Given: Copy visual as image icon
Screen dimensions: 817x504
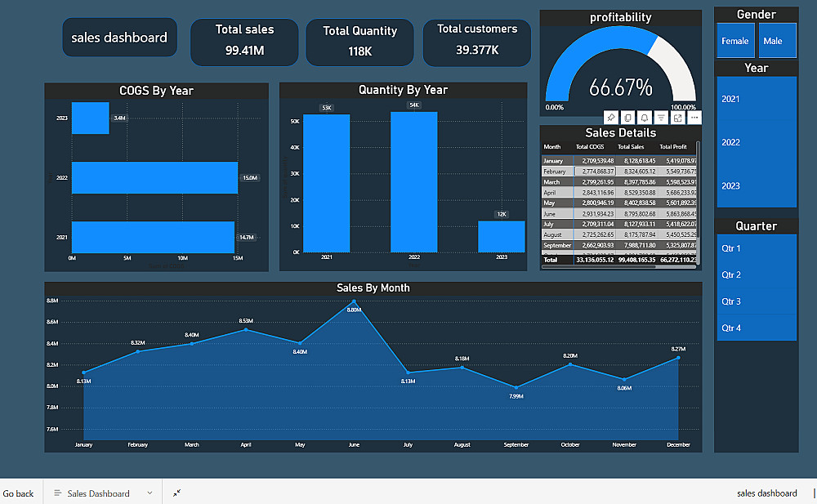Looking at the screenshot, I should pos(627,118).
